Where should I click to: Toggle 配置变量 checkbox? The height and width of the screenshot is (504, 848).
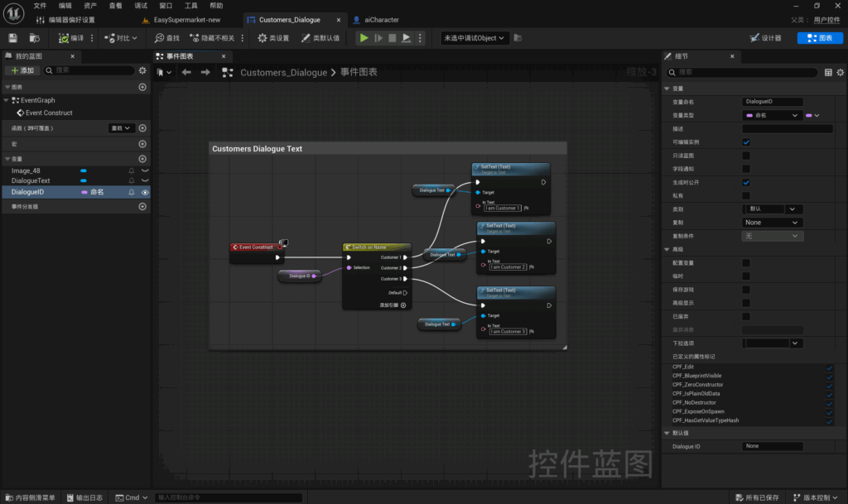(x=746, y=263)
